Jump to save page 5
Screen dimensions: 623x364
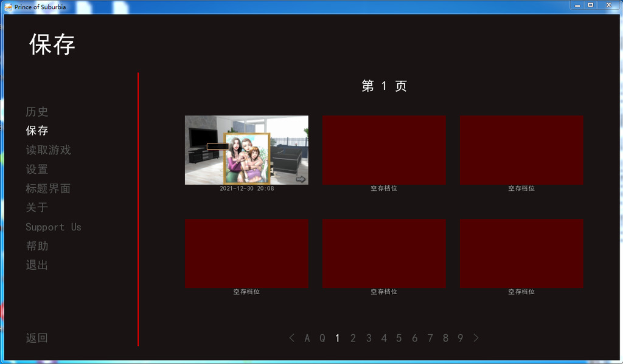pyautogui.click(x=399, y=338)
